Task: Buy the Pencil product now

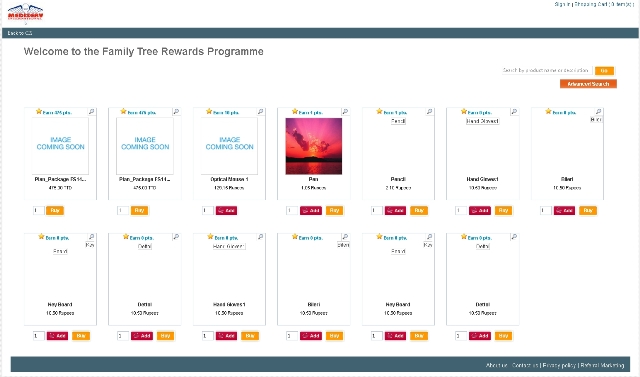Action: point(419,211)
